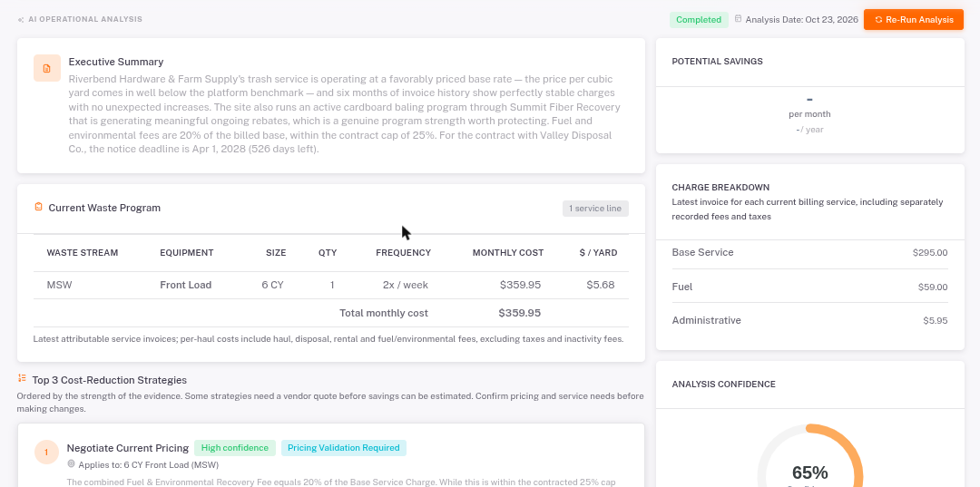Click the EQUIPMENT column header
This screenshot has height=487, width=980.
[x=187, y=253]
